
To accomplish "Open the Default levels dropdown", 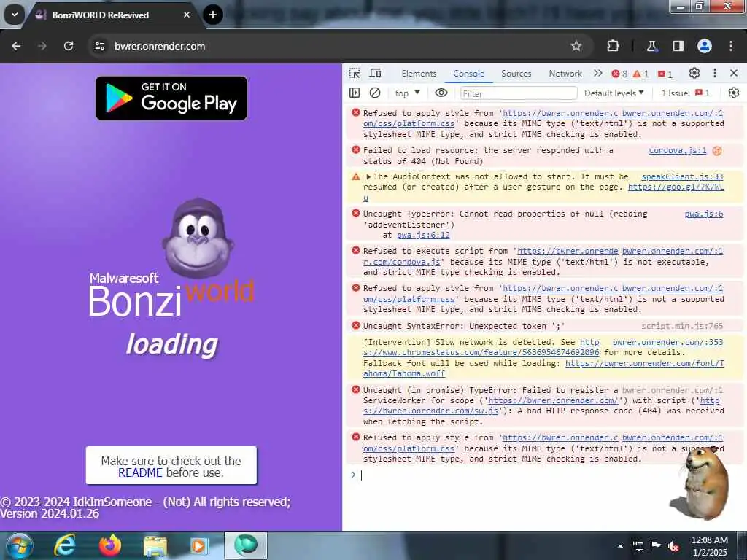I will pyautogui.click(x=614, y=93).
